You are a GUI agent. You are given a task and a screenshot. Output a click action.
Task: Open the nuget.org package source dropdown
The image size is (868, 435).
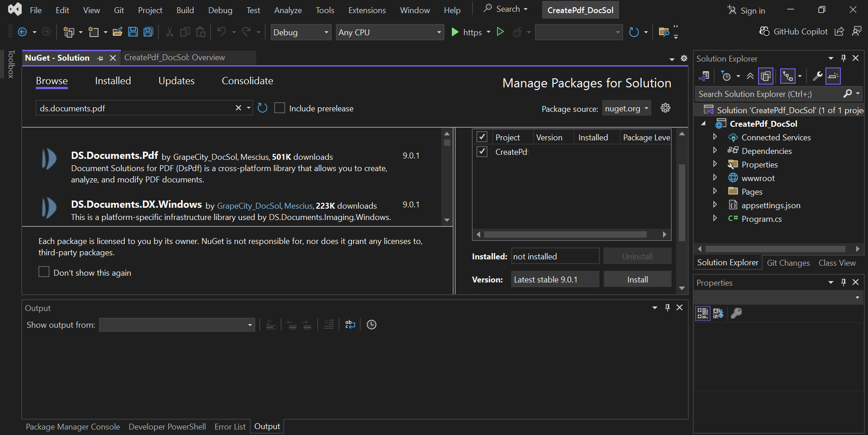(645, 108)
